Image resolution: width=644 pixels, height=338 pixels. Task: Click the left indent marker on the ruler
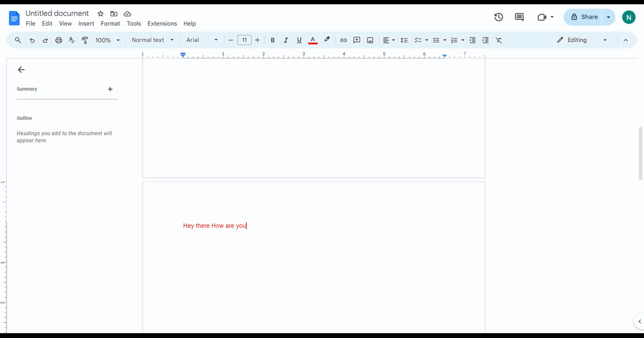click(183, 55)
